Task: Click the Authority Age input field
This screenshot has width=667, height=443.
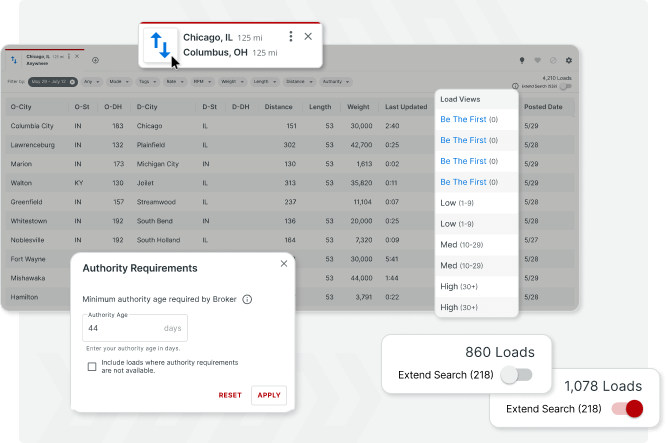Action: tap(120, 328)
